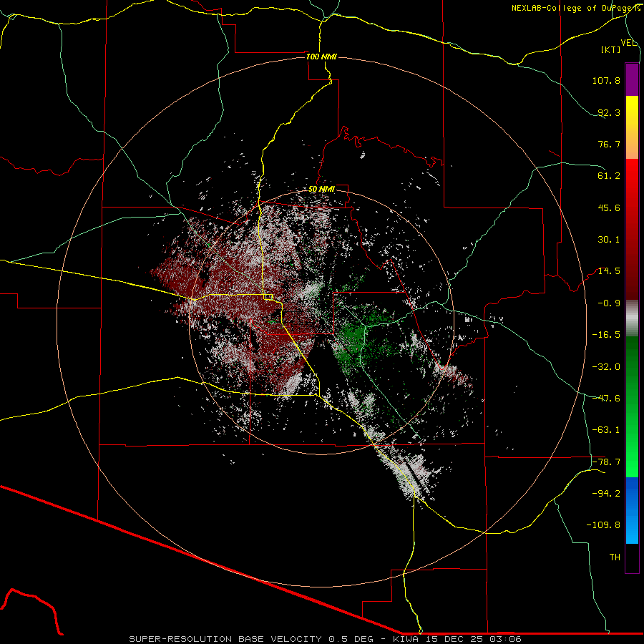Click the 61.2 velocity scale value
This screenshot has width=644, height=644.
tap(609, 176)
